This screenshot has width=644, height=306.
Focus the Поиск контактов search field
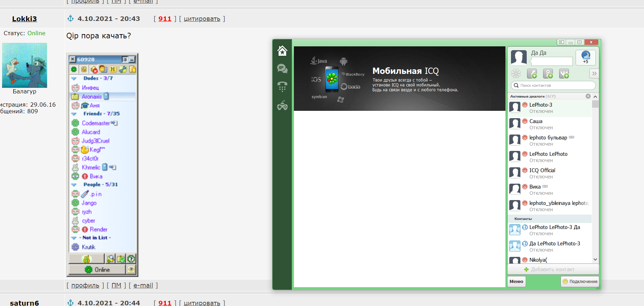(x=553, y=85)
